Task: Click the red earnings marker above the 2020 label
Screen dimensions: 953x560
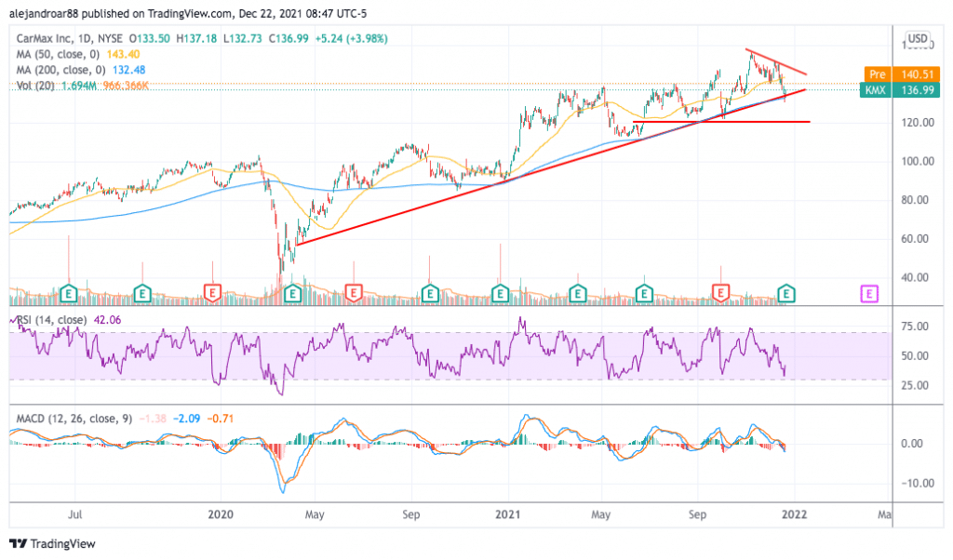Action: [212, 294]
